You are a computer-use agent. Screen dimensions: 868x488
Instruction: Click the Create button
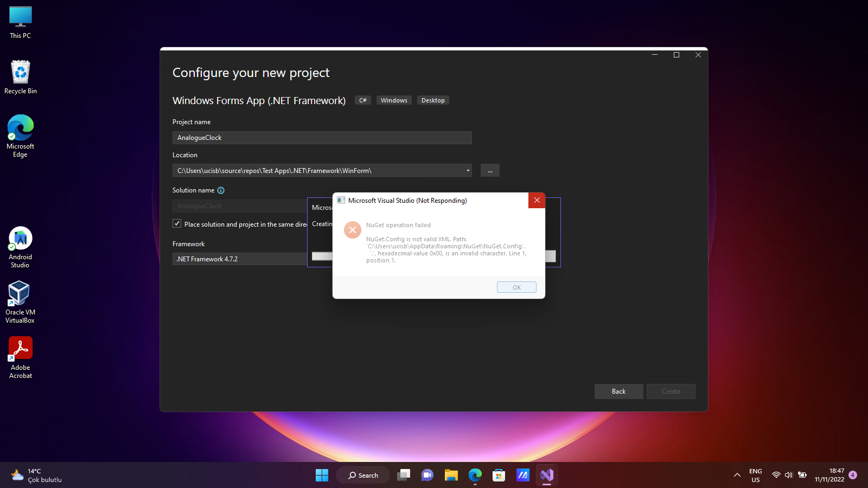671,391
